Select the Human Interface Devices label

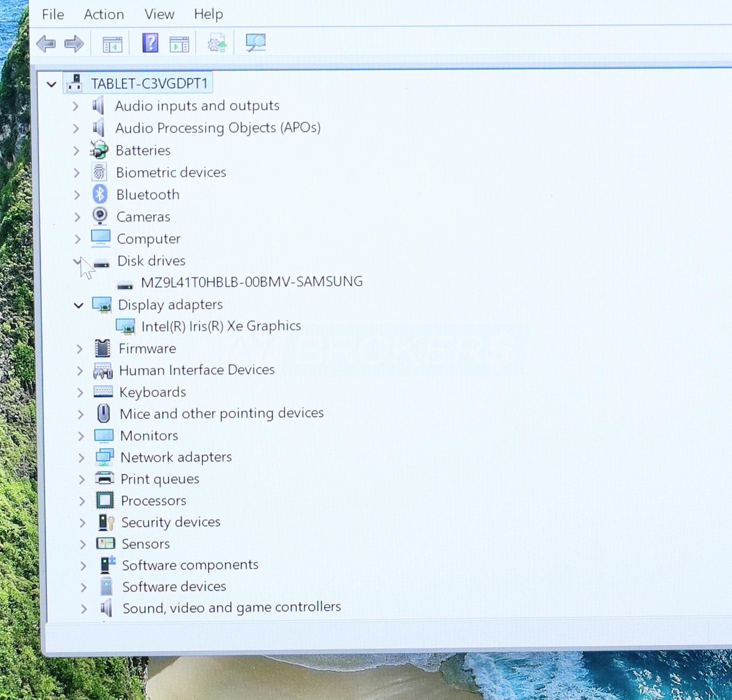coord(197,370)
